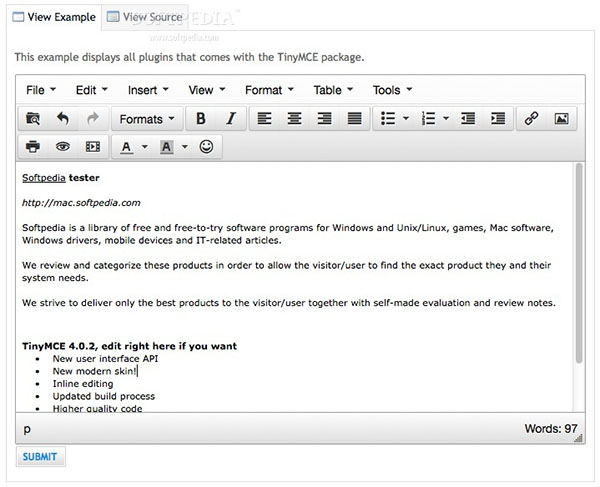Click the paragraph starting 'We strive to deliver'
The height and width of the screenshot is (487, 600).
click(x=289, y=303)
